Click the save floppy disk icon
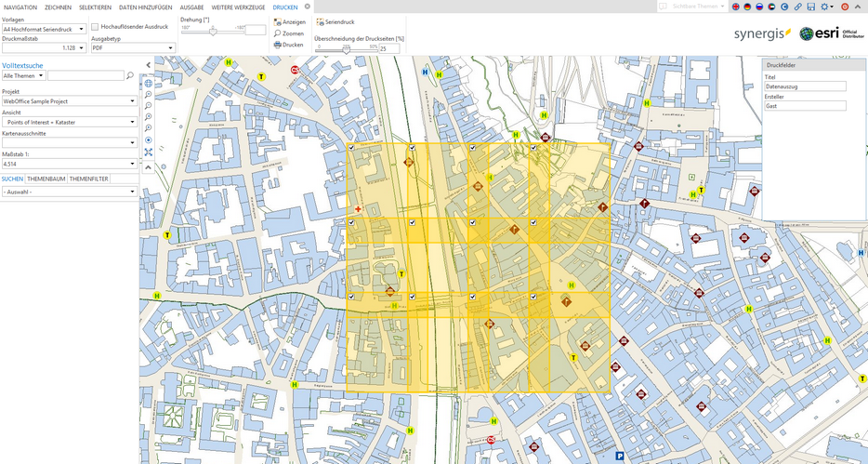The image size is (868, 464). click(x=811, y=7)
